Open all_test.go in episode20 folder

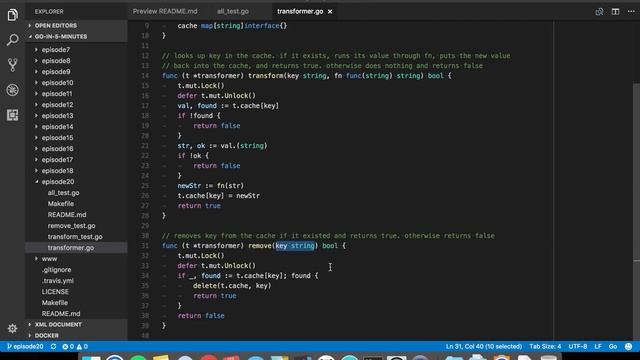coord(76,193)
